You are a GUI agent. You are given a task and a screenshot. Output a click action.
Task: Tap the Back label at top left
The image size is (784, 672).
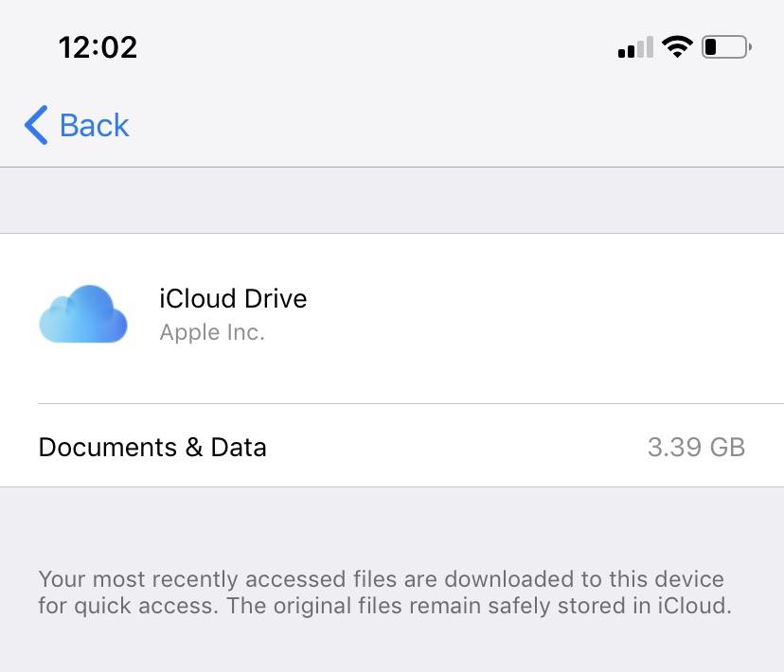click(94, 124)
